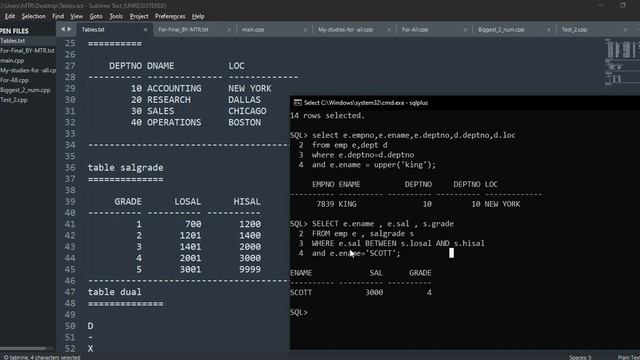Switch to the main.cpp tab

pyautogui.click(x=253, y=29)
